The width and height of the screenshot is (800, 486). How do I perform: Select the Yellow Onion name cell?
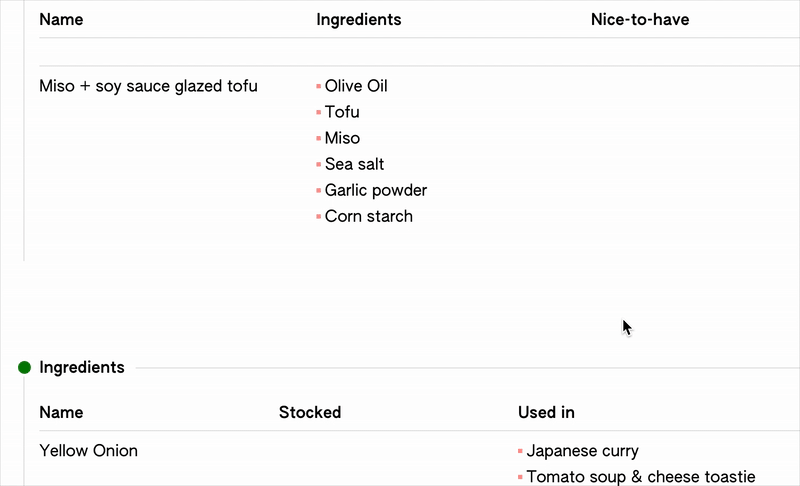click(x=88, y=451)
